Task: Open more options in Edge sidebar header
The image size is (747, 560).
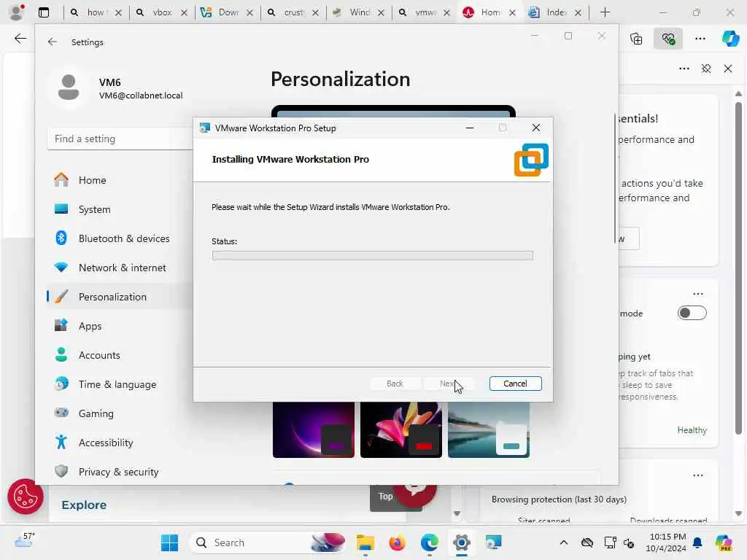Action: (x=684, y=69)
